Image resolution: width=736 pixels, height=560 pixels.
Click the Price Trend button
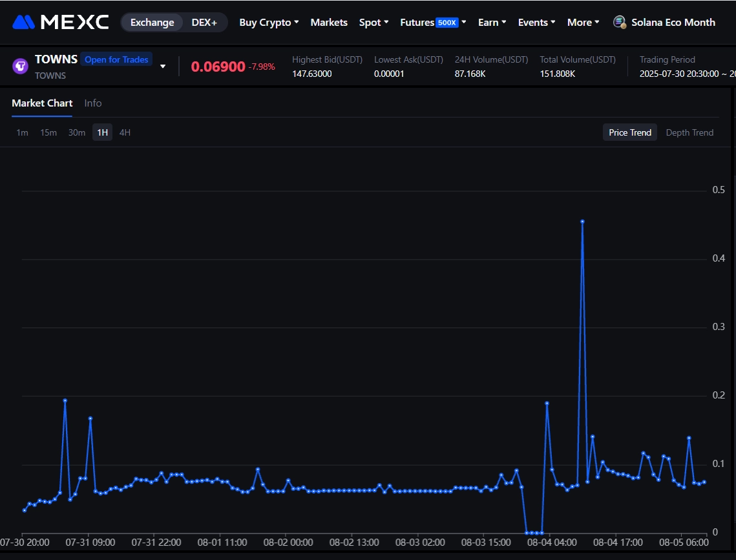coord(629,132)
